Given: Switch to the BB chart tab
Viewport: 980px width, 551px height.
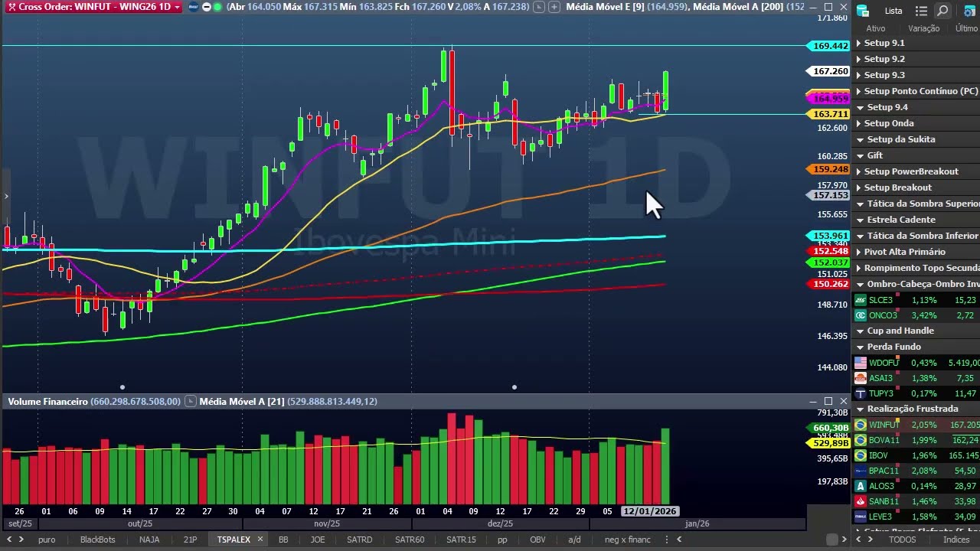Looking at the screenshot, I should click(x=283, y=540).
